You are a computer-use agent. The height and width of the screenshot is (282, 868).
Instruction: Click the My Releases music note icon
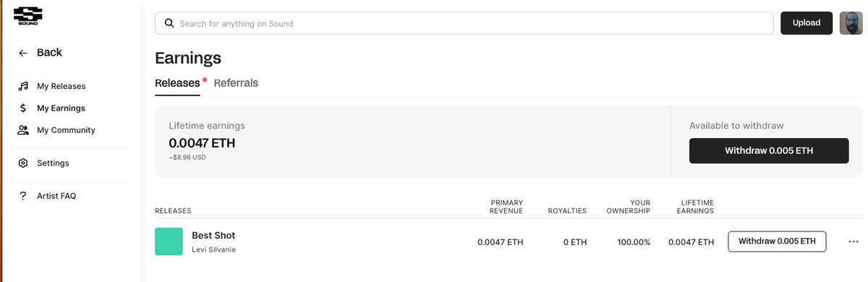23,86
